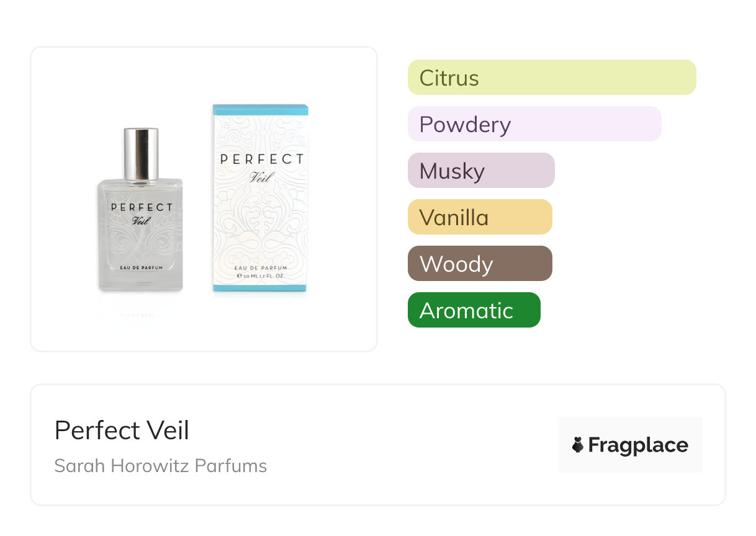Viewport: 756px width, 536px height.
Task: Open the Perfect Veil fragrance title
Action: (122, 431)
